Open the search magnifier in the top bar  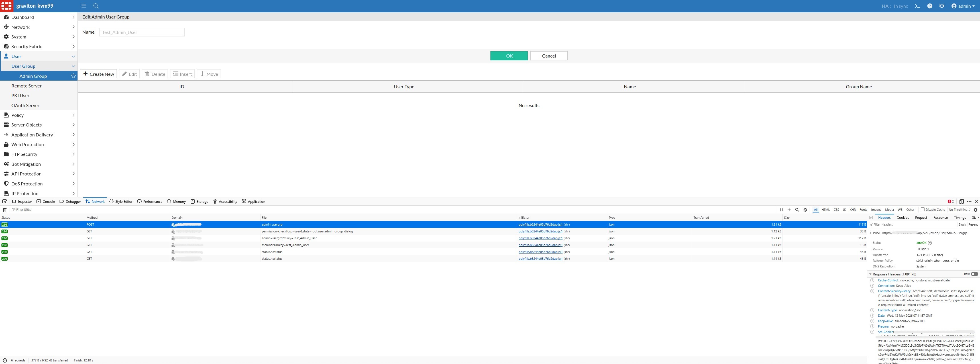tap(96, 6)
